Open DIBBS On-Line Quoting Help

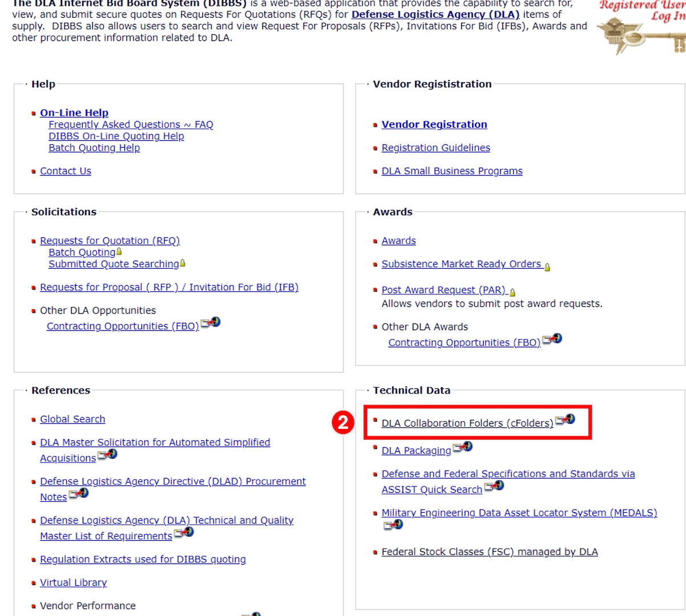(x=116, y=136)
